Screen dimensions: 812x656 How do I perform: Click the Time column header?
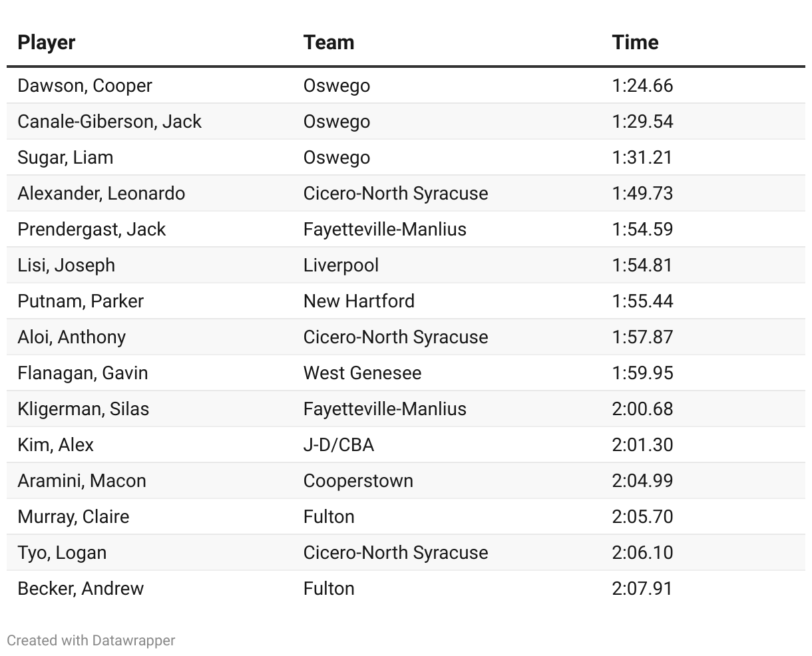(x=635, y=42)
